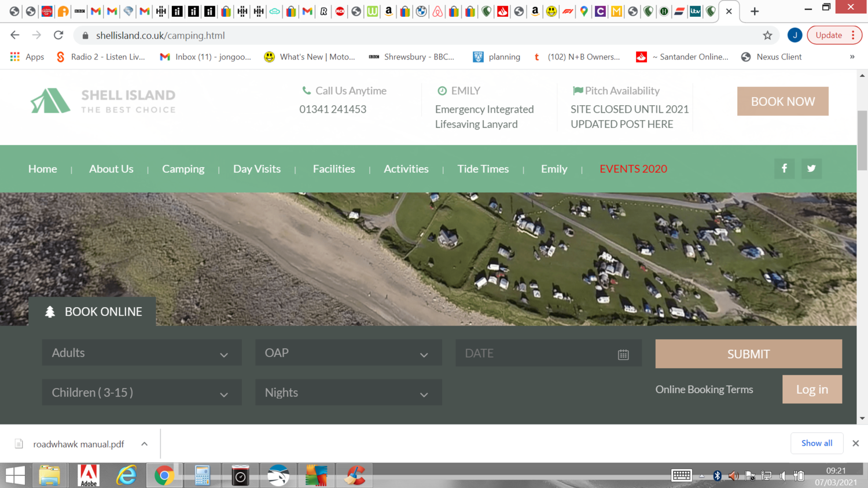The image size is (868, 488).
Task: Open AVG from the taskbar
Action: pyautogui.click(x=316, y=475)
